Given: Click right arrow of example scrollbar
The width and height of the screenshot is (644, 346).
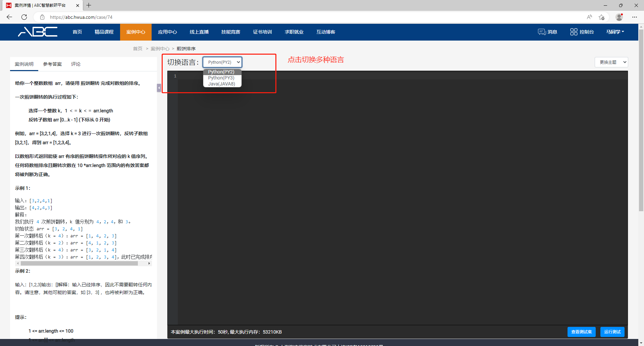Looking at the screenshot, I should 149,264.
